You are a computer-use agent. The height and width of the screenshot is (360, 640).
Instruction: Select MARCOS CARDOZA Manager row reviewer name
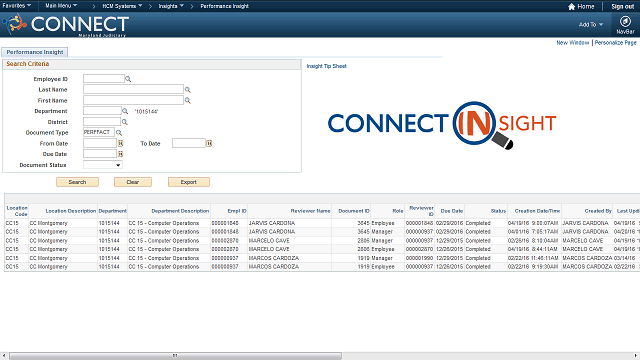(273, 258)
